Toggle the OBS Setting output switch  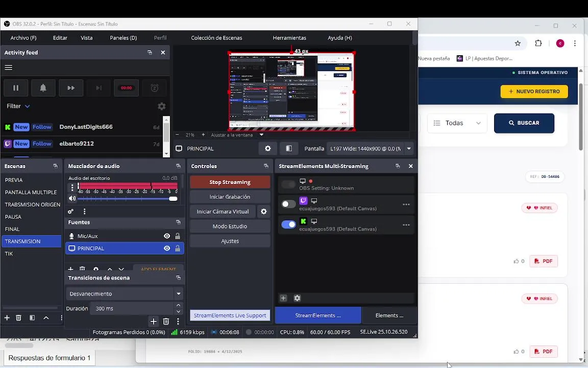[288, 185]
